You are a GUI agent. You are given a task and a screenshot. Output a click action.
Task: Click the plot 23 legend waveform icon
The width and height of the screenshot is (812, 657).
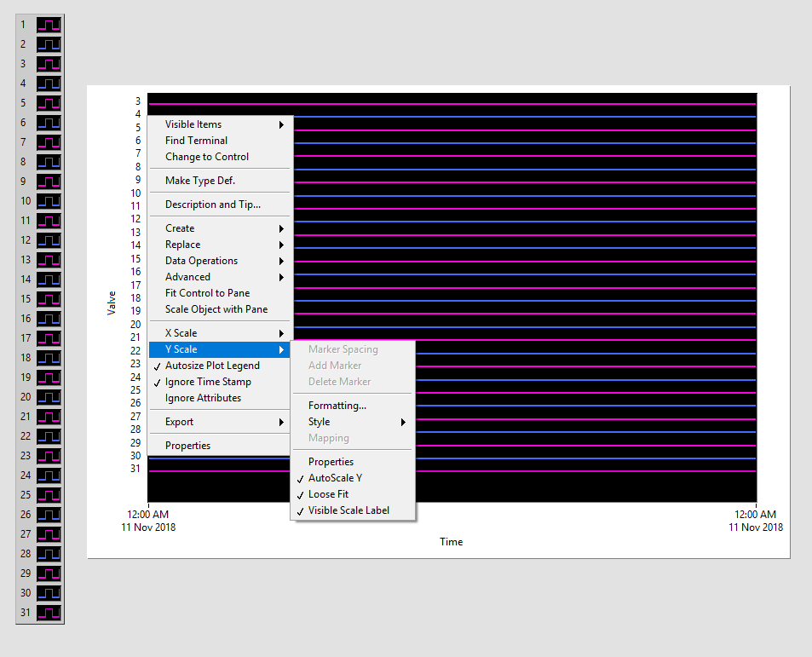click(x=49, y=456)
